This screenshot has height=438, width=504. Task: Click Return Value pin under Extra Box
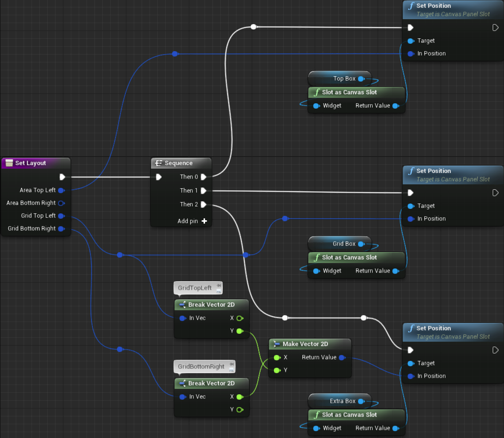click(396, 428)
